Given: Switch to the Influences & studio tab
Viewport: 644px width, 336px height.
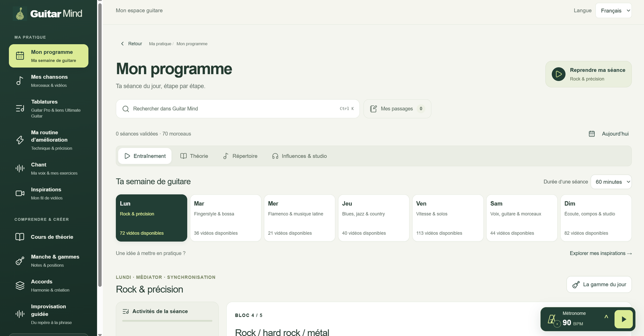Looking at the screenshot, I should tap(299, 156).
